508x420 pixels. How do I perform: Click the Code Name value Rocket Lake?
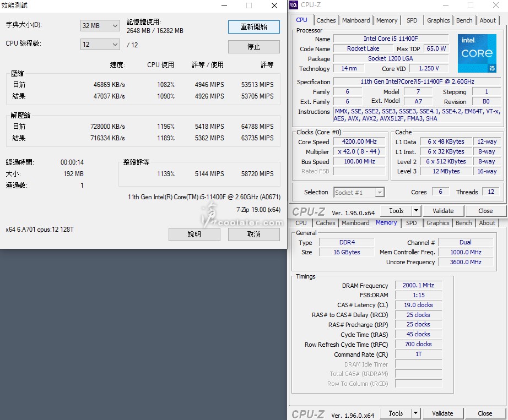pos(363,48)
